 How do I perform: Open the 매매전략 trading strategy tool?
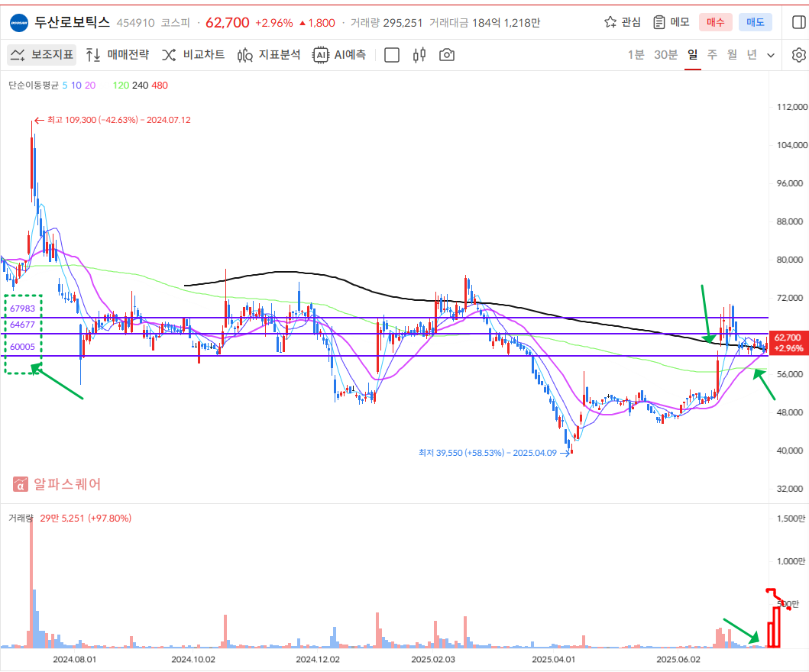click(x=118, y=55)
